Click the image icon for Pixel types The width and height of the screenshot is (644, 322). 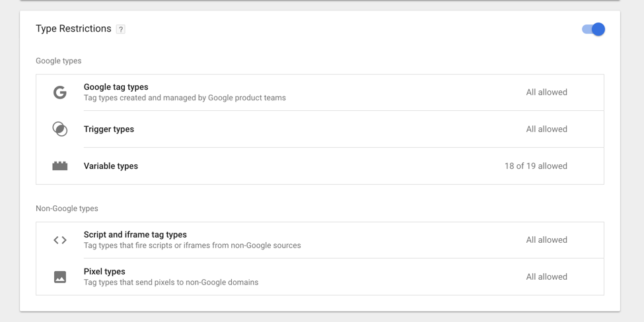point(60,277)
